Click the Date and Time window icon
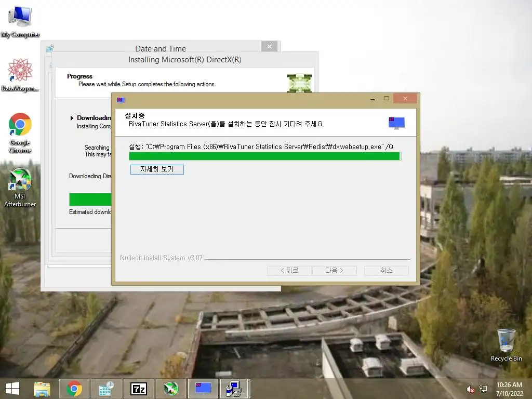Viewport: 532px width, 399px height. tap(50, 48)
